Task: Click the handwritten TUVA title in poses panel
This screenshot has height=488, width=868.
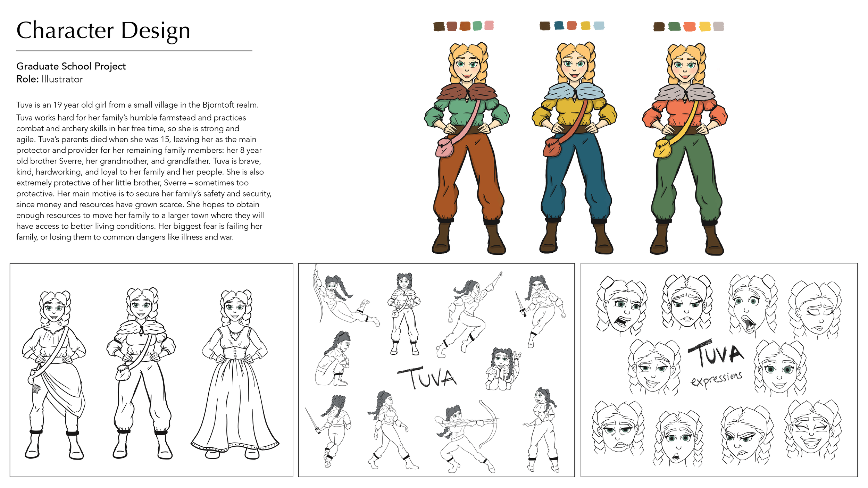Action: point(426,378)
